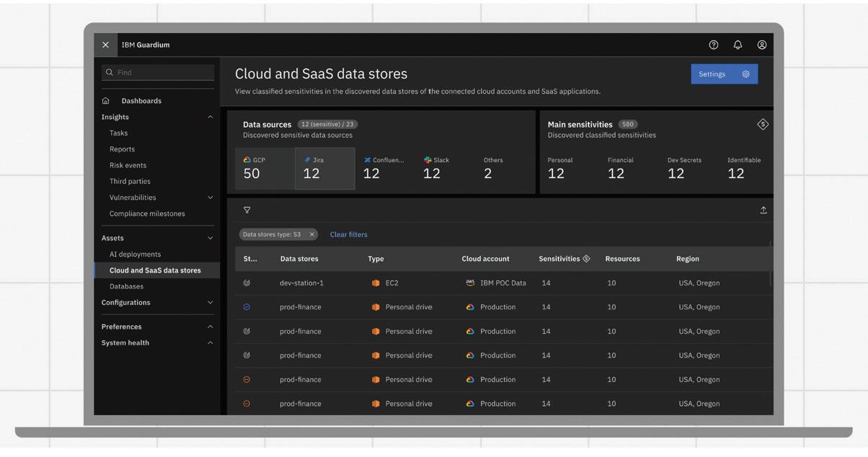Screen dimensions: 868x457
Task: Click the 580 main sensitivities badge
Action: 628,125
